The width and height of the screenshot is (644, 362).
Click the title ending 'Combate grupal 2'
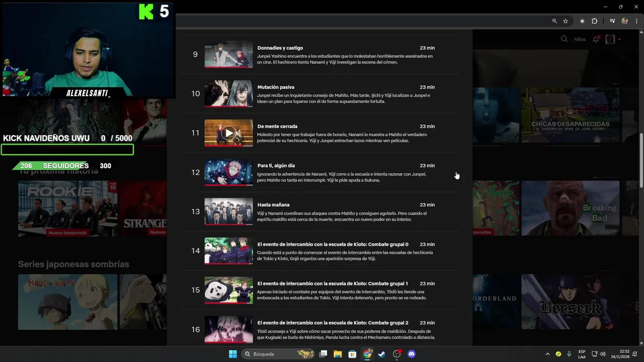click(x=333, y=323)
